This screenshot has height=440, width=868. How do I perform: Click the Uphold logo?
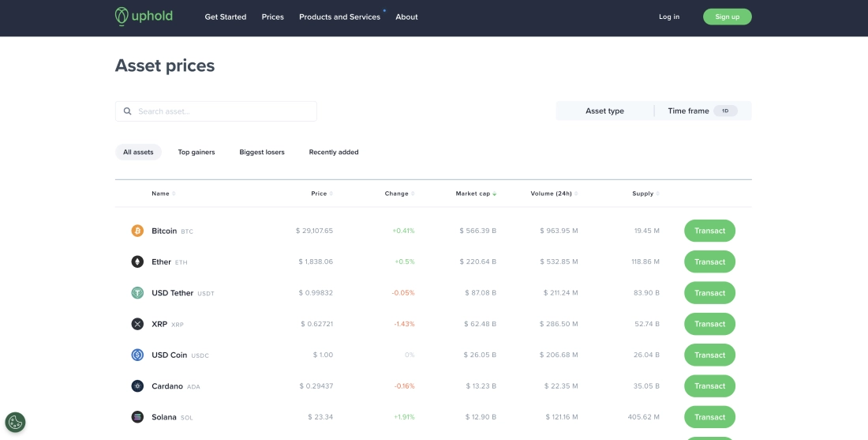pos(144,17)
